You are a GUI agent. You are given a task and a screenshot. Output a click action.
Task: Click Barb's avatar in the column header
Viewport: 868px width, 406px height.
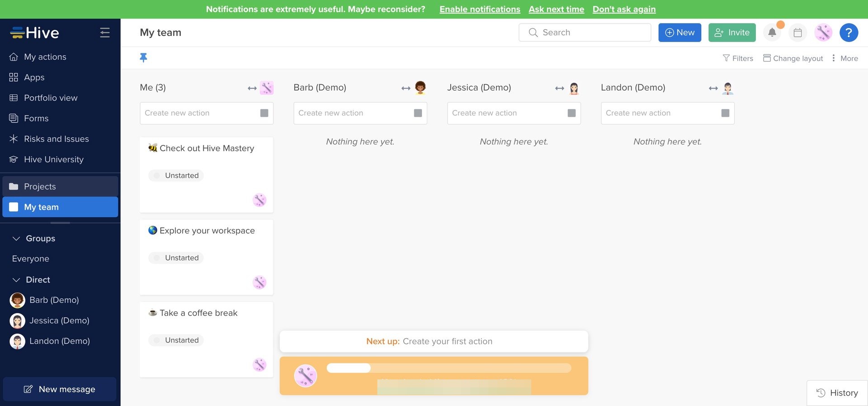pos(420,88)
